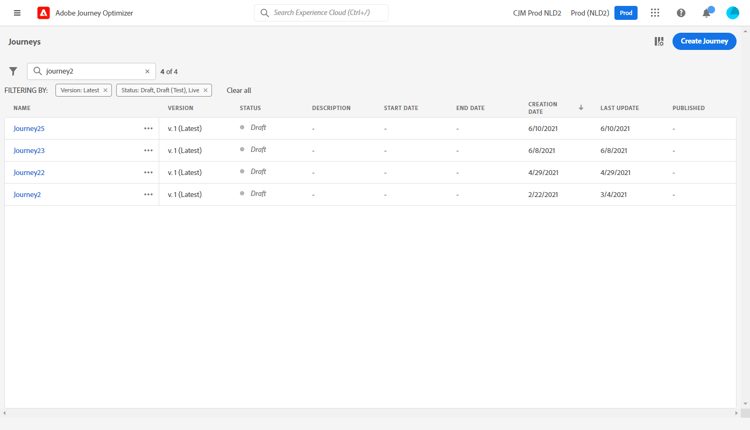Click the Create Journey button
The height and width of the screenshot is (430, 750).
(x=704, y=41)
